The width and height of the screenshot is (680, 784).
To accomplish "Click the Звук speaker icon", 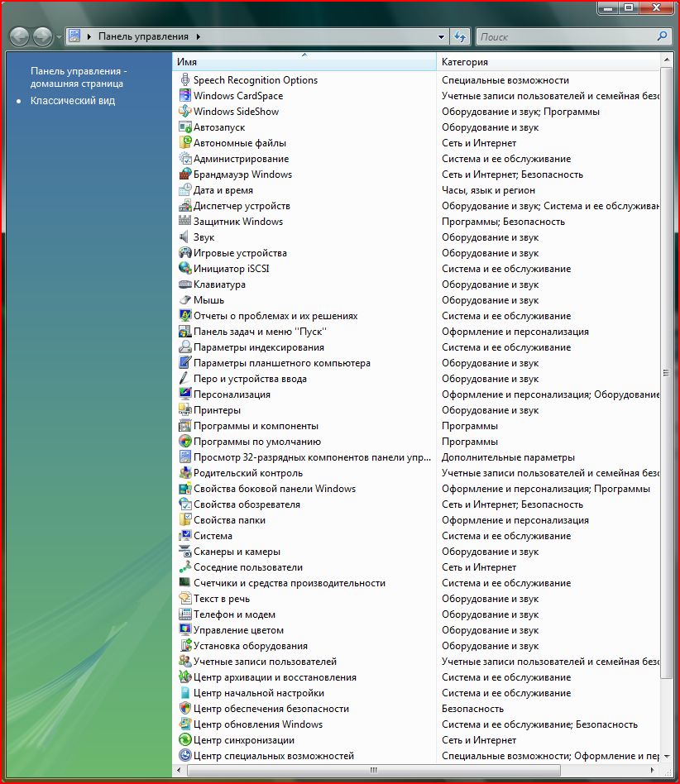I will (x=185, y=237).
